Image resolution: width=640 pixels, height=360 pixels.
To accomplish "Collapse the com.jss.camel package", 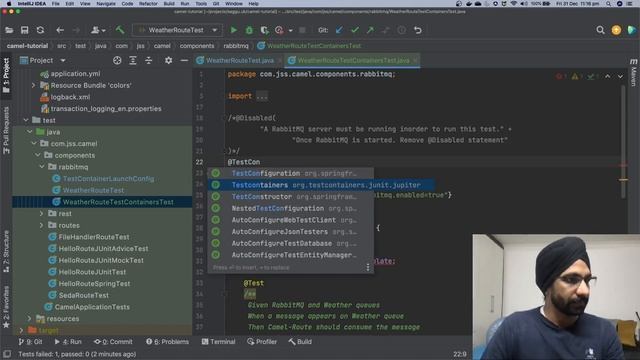I will click(x=34, y=144).
